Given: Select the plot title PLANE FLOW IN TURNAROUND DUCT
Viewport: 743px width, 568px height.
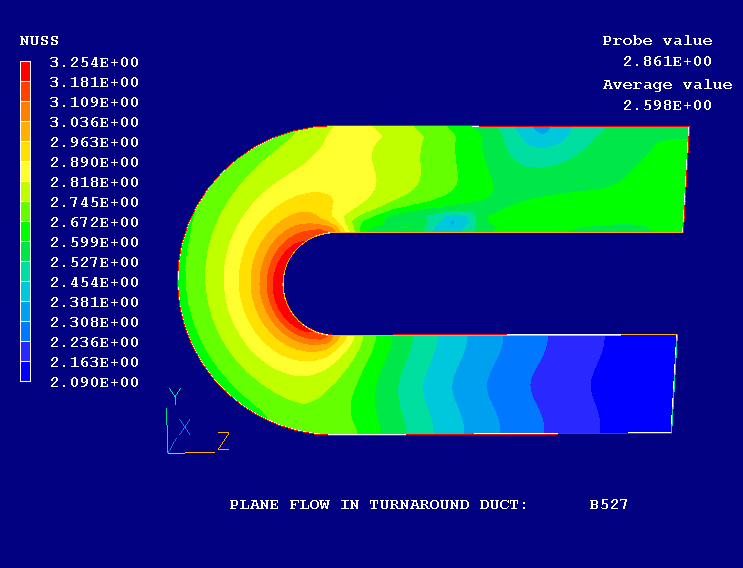Looking at the screenshot, I should point(378,504).
